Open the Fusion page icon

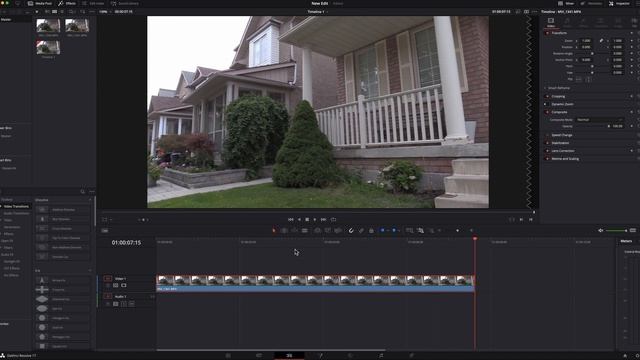[x=320, y=356]
